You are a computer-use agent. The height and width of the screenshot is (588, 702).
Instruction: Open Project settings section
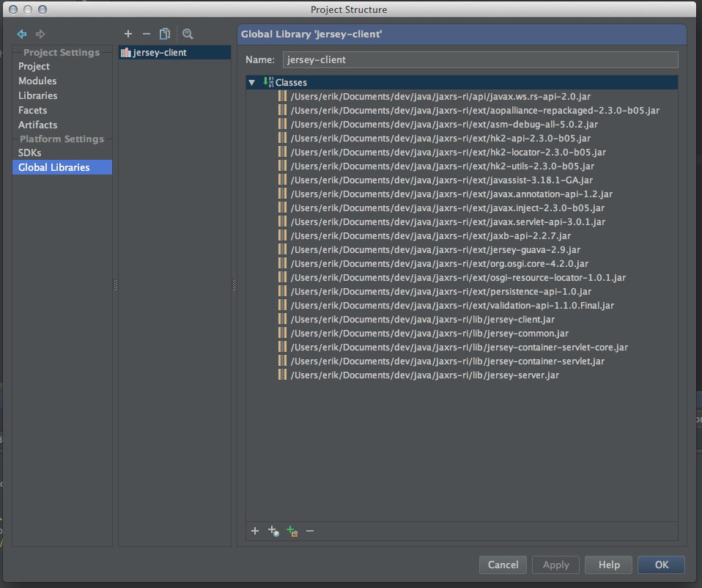pyautogui.click(x=34, y=66)
